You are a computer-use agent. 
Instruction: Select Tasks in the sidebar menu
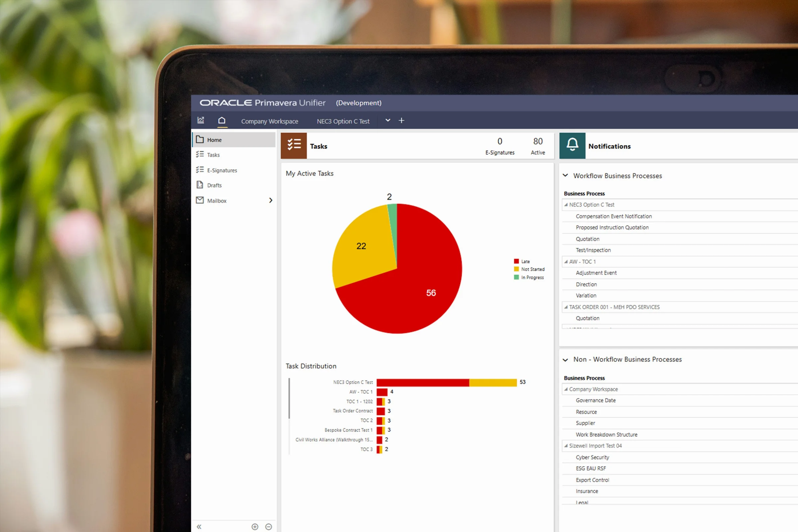point(234,155)
